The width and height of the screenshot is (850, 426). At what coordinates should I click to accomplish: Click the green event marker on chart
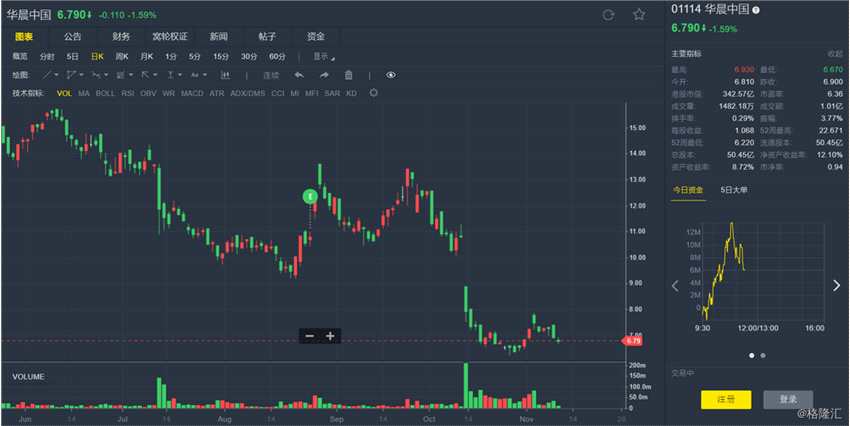coord(310,196)
